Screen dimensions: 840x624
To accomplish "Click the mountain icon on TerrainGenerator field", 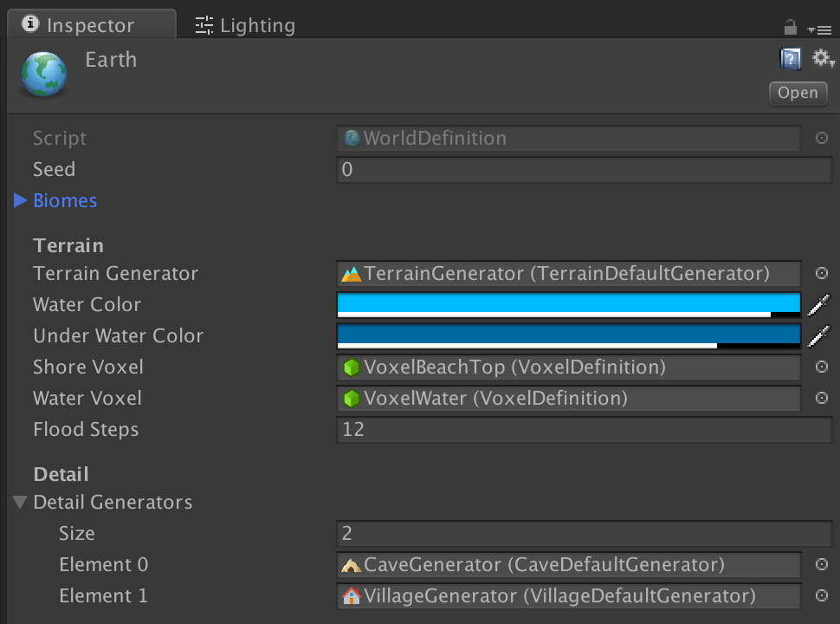I will (x=350, y=273).
